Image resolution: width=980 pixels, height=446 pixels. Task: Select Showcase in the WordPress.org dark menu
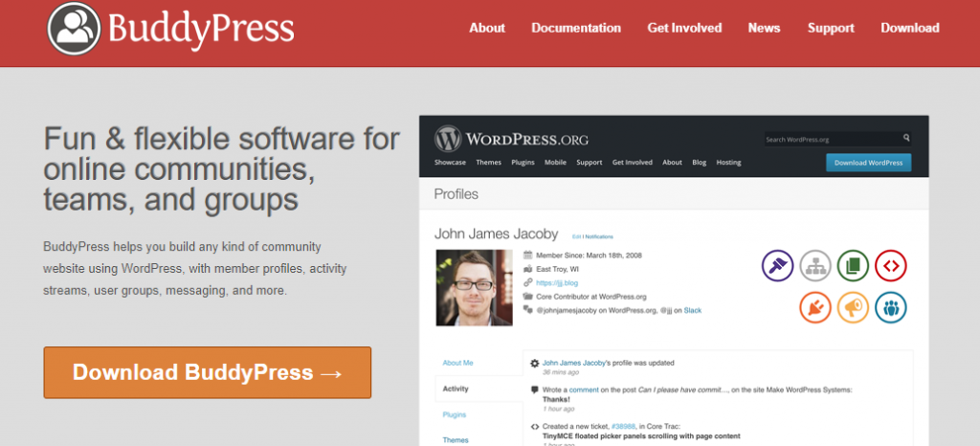tap(450, 163)
